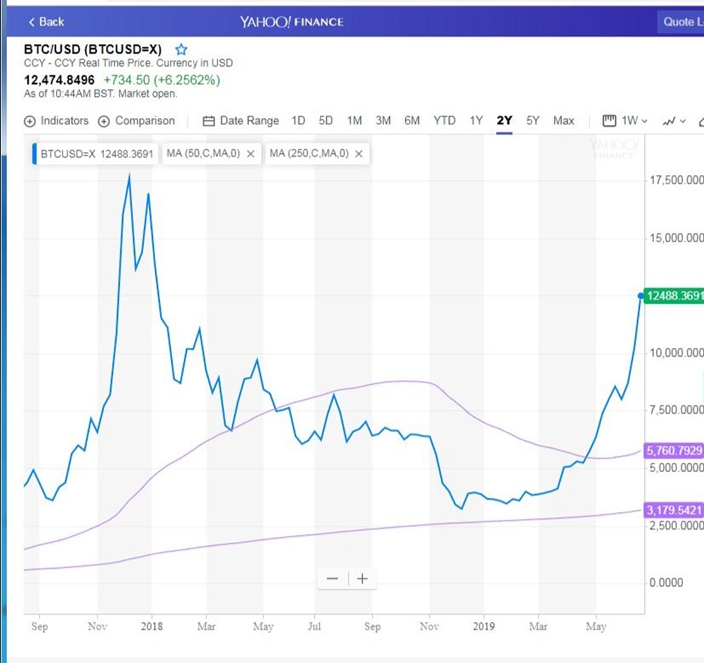
Task: Open the Quote Lookup button
Action: (x=681, y=22)
